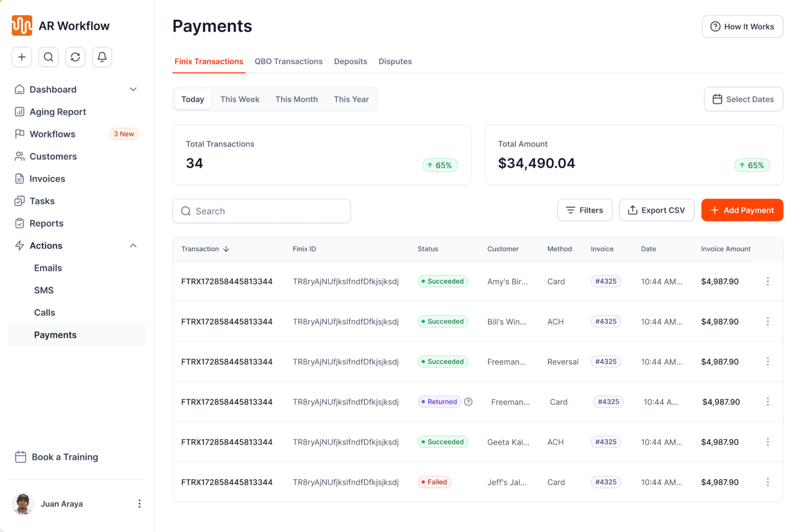Click Add Payment button

pos(742,210)
